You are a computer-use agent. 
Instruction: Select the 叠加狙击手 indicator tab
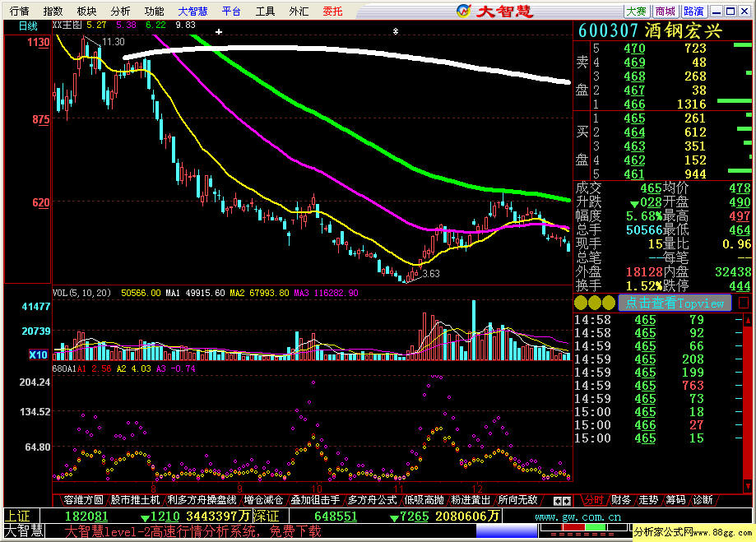[x=315, y=500]
